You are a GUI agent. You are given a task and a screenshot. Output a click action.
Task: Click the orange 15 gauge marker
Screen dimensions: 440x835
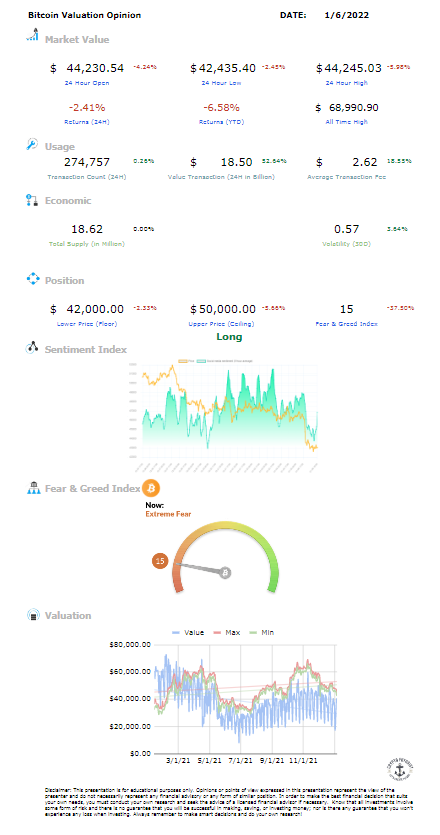[160, 561]
